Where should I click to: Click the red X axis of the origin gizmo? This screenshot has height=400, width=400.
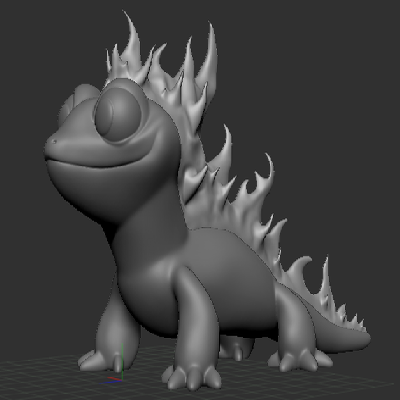pos(115,379)
